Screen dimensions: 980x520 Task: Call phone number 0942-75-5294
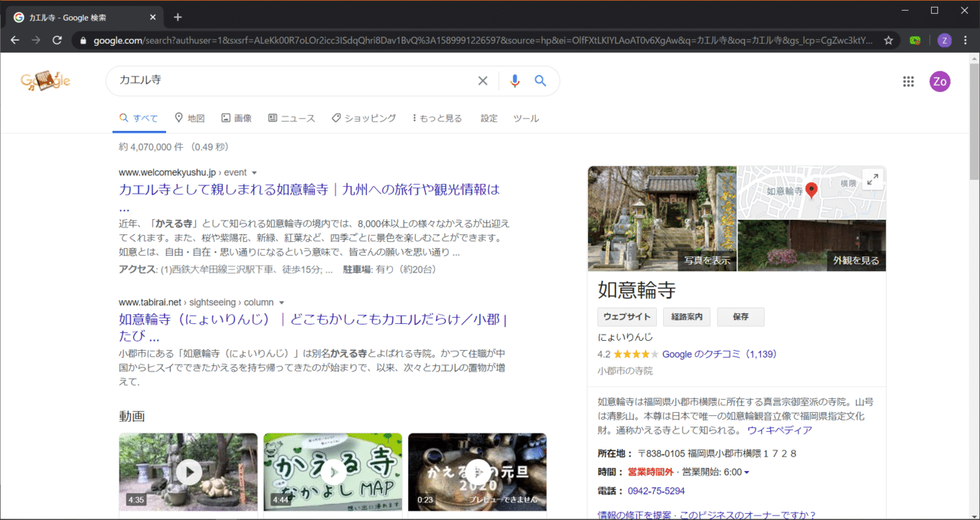pyautogui.click(x=656, y=491)
